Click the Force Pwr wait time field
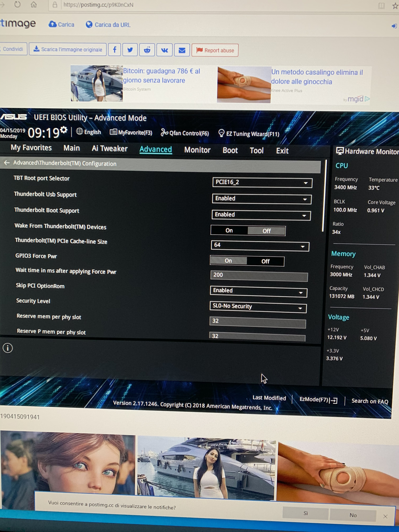This screenshot has height=532, width=399. (x=259, y=276)
